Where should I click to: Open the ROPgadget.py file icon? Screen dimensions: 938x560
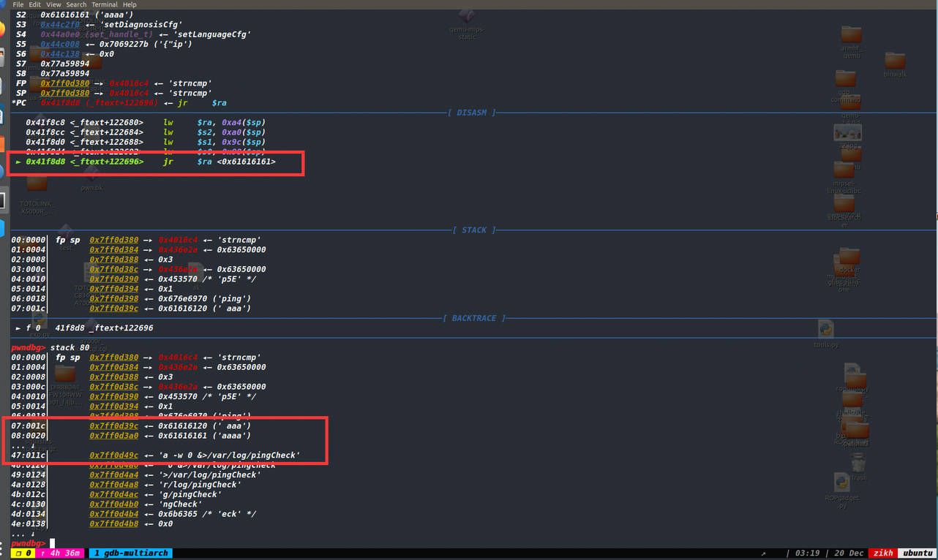(x=841, y=491)
